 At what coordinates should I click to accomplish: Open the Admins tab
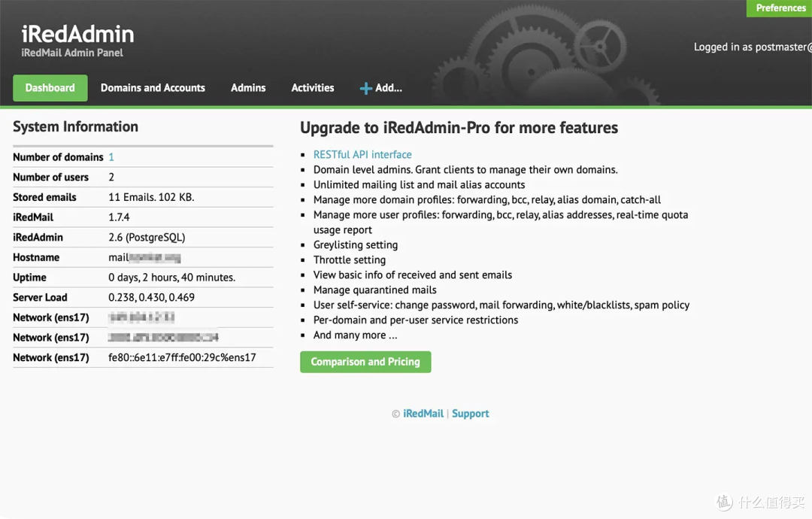coord(248,88)
